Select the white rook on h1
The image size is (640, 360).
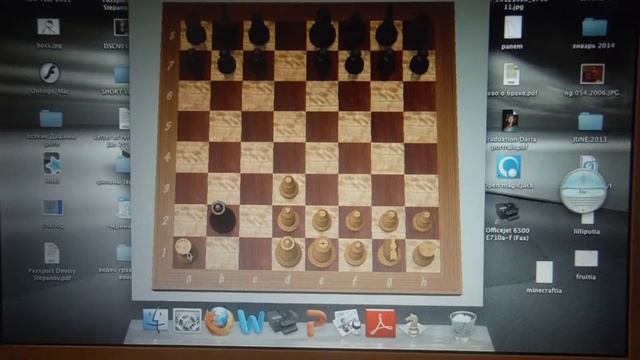point(424,253)
